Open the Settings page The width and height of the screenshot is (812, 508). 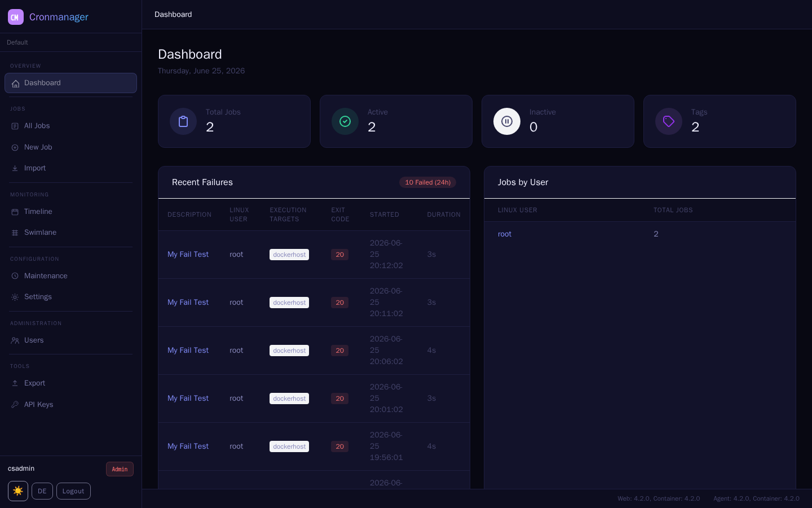70,297
